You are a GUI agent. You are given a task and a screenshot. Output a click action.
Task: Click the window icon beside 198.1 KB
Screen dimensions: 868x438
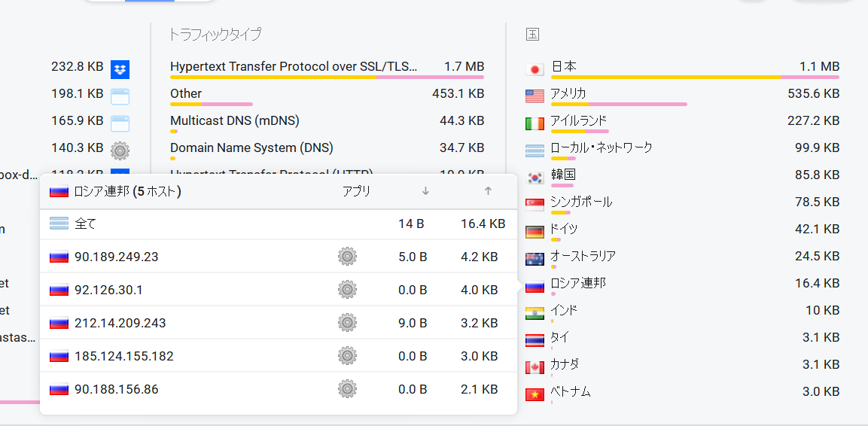(x=120, y=96)
